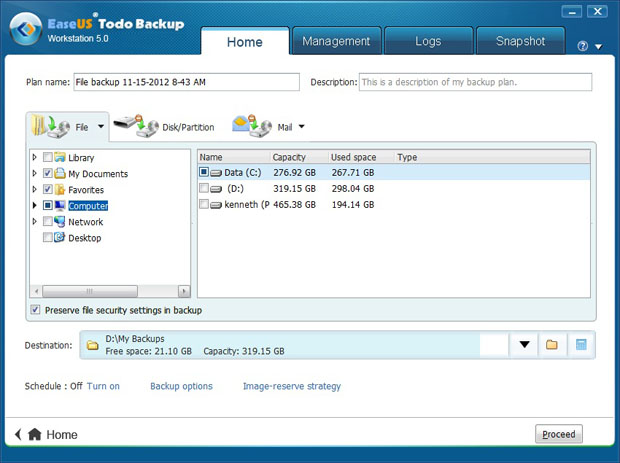The width and height of the screenshot is (620, 463).
Task: Open the destination calculator icon
Action: [x=580, y=345]
